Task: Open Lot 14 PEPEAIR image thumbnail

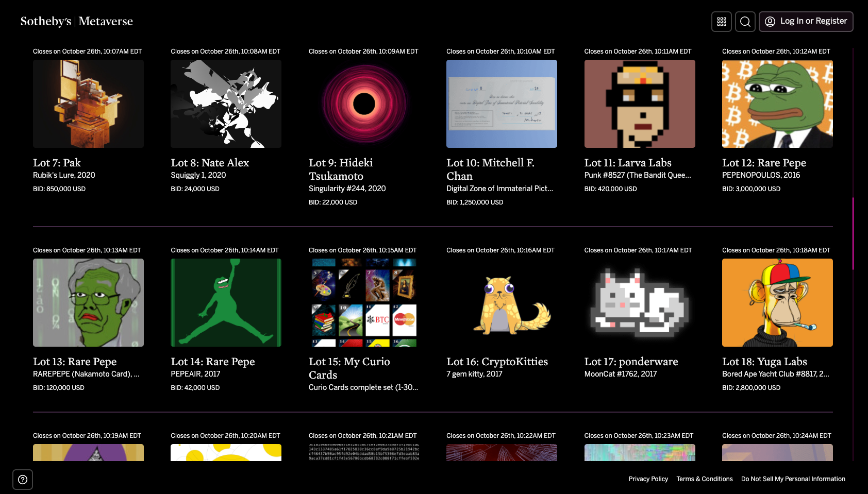Action: 226,302
